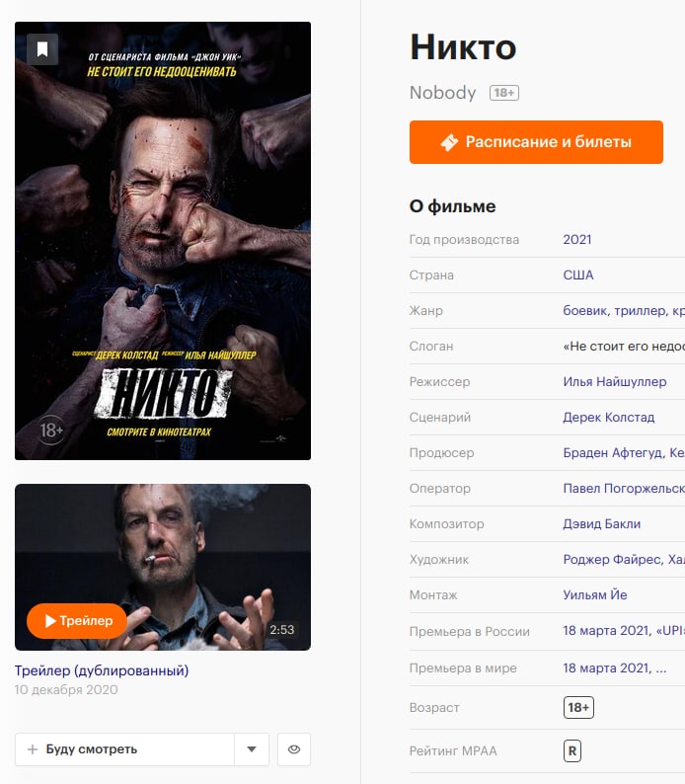Click the R MPAA rating badge
685x784 pixels.
[x=572, y=750]
